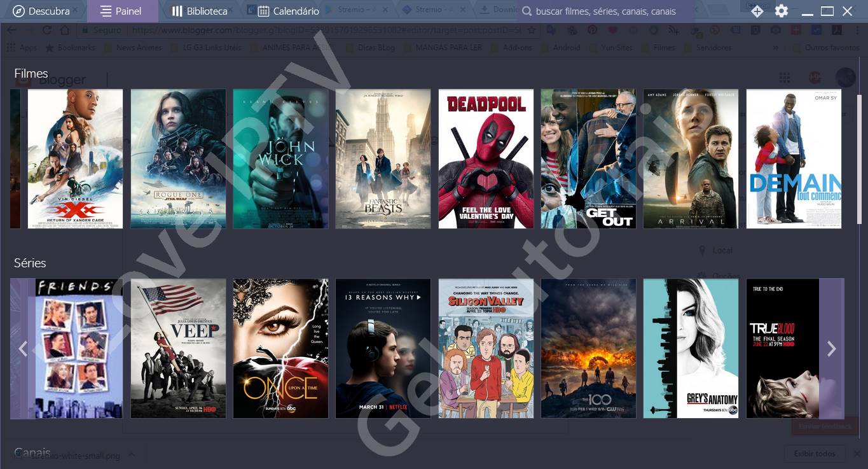Click the Biblioteca books icon
Image resolution: width=868 pixels, height=469 pixels.
pos(177,11)
